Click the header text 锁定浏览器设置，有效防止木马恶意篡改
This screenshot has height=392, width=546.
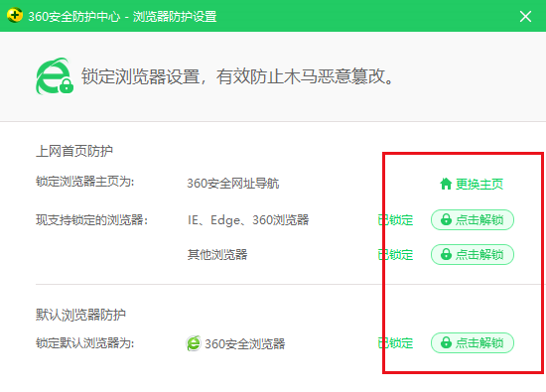coord(238,76)
